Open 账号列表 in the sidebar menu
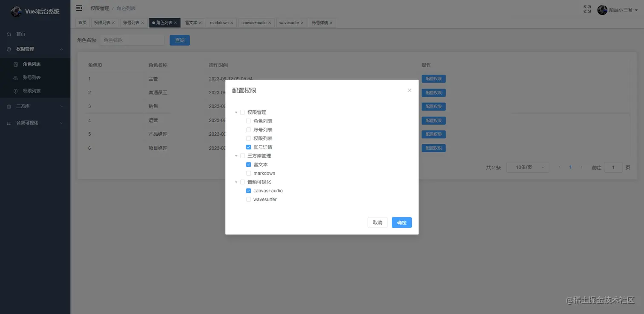 (x=32, y=77)
